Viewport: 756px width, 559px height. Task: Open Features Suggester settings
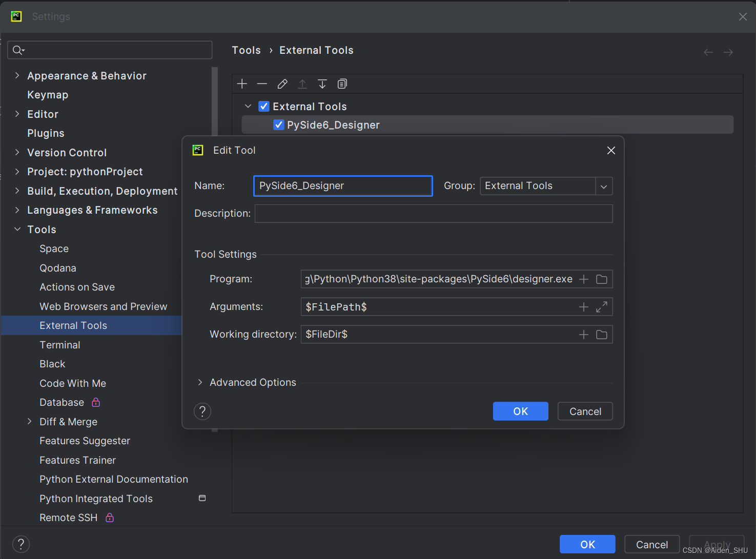pyautogui.click(x=85, y=441)
